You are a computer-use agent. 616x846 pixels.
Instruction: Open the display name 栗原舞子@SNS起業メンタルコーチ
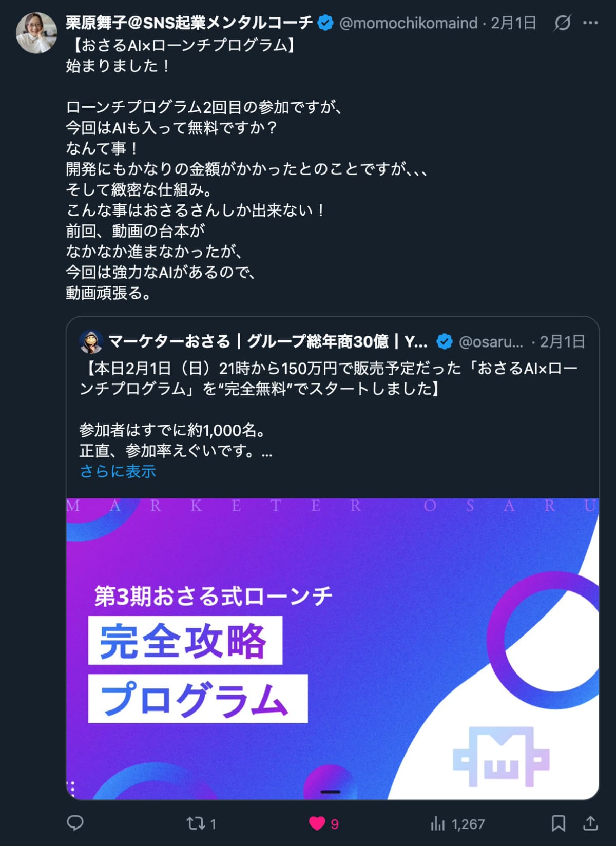189,23
